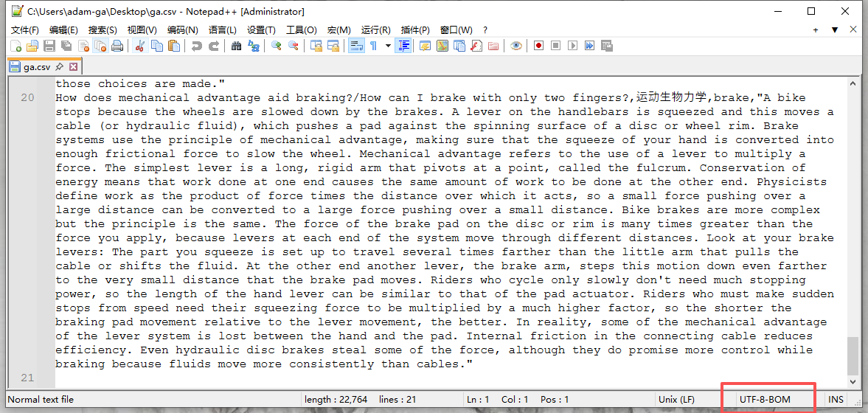The width and height of the screenshot is (868, 413).
Task: Click the Open file folder icon
Action: pos(32,46)
